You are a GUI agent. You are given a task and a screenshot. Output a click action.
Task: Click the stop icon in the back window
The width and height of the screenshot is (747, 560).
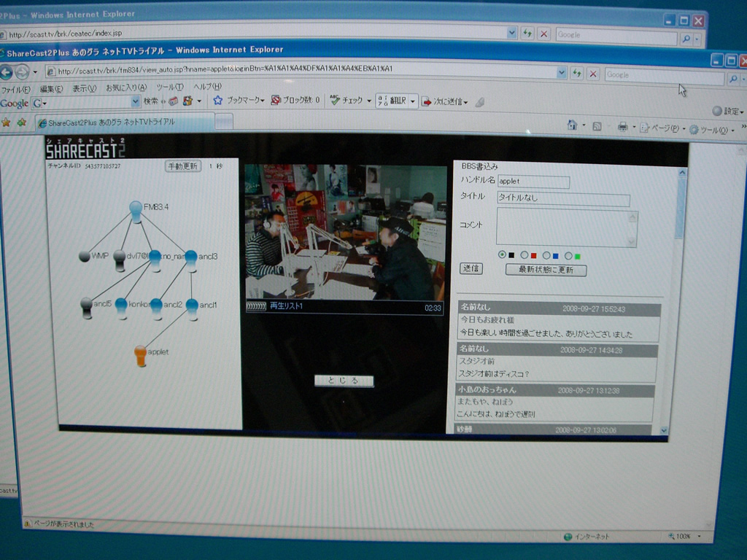(543, 34)
